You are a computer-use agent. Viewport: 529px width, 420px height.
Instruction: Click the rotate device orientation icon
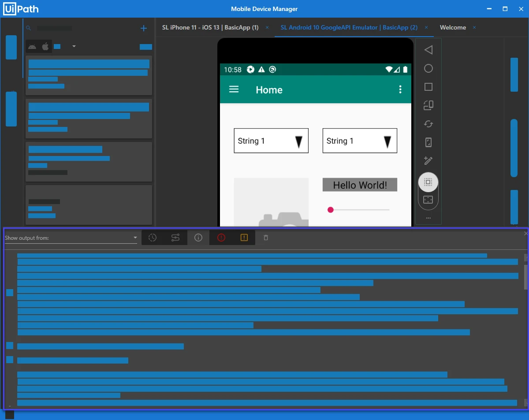[428, 105]
